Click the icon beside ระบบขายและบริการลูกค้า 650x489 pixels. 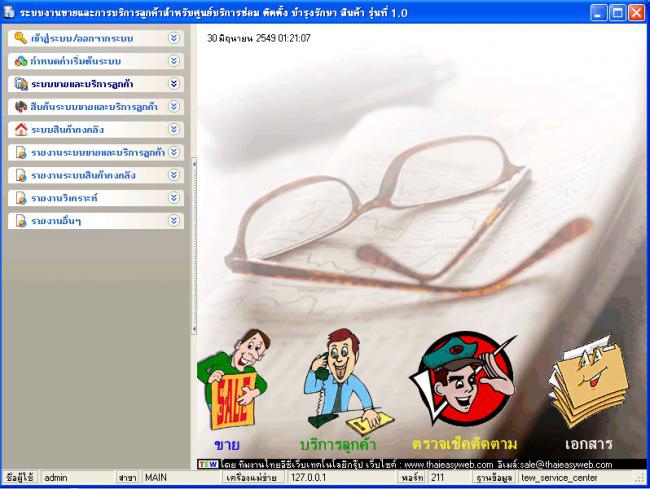tap(21, 84)
